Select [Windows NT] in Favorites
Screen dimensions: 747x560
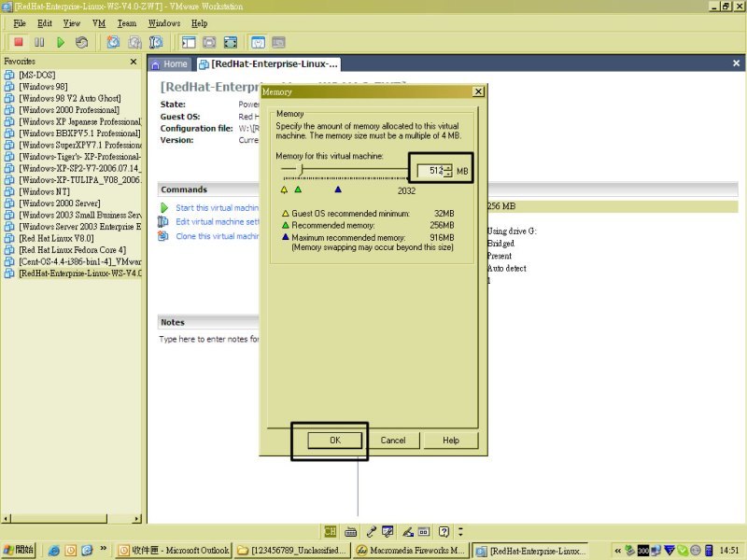44,191
